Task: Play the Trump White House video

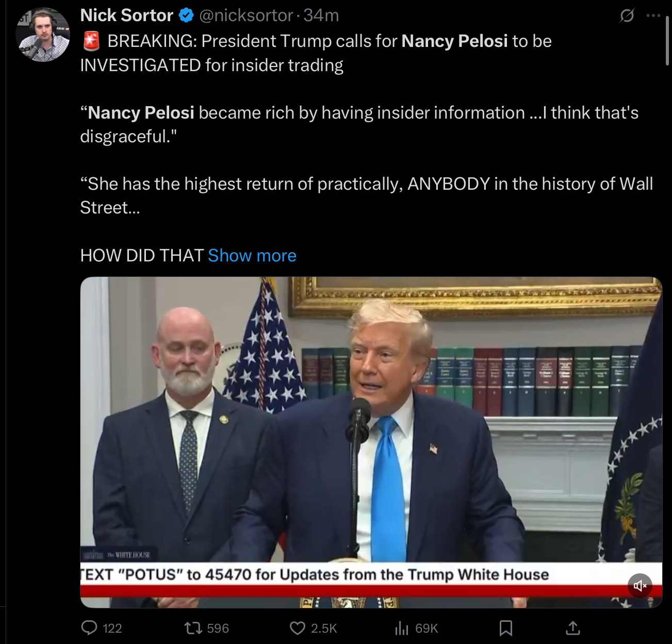Action: pyautogui.click(x=371, y=442)
